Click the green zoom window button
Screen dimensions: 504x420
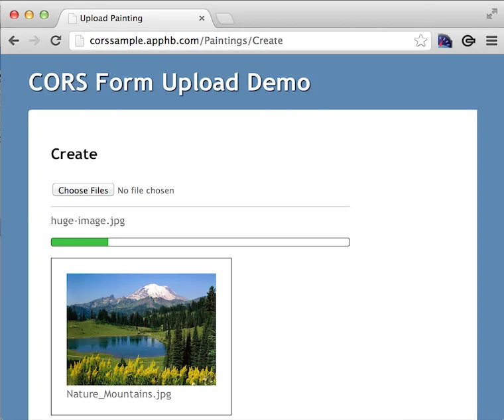[44, 15]
